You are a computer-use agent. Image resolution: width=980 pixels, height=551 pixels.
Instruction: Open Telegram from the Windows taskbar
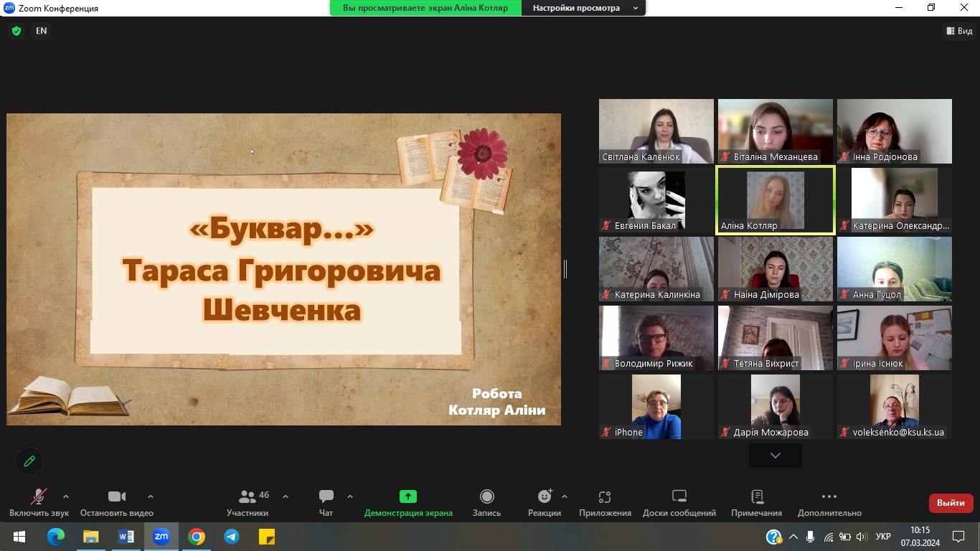point(231,537)
